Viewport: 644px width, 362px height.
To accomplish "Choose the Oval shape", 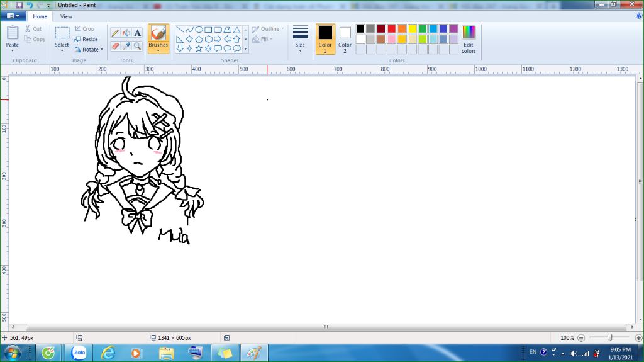I will (199, 30).
